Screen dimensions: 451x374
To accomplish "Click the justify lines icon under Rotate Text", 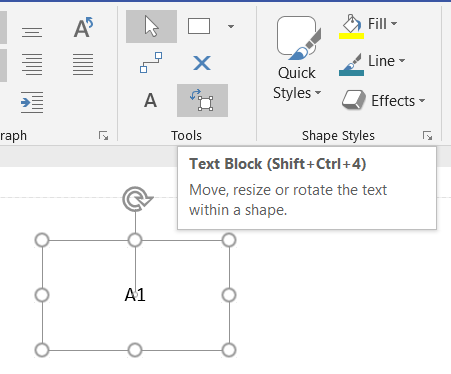I will pos(83,64).
